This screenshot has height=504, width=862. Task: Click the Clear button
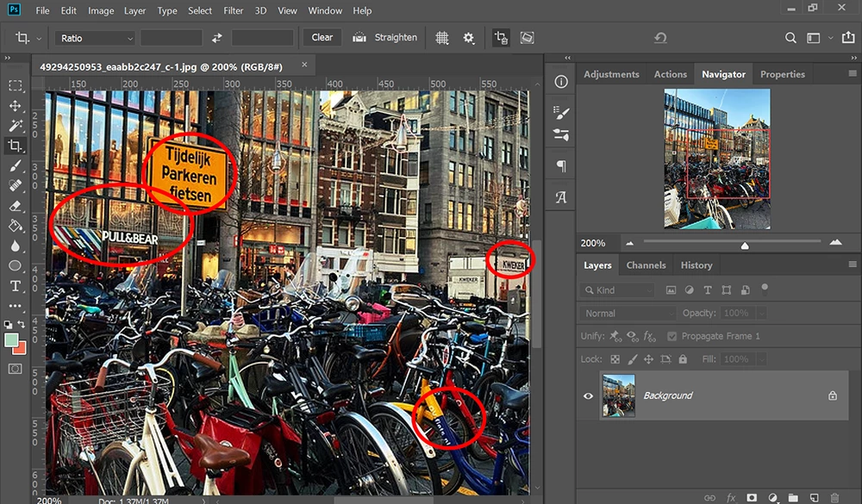coord(322,38)
